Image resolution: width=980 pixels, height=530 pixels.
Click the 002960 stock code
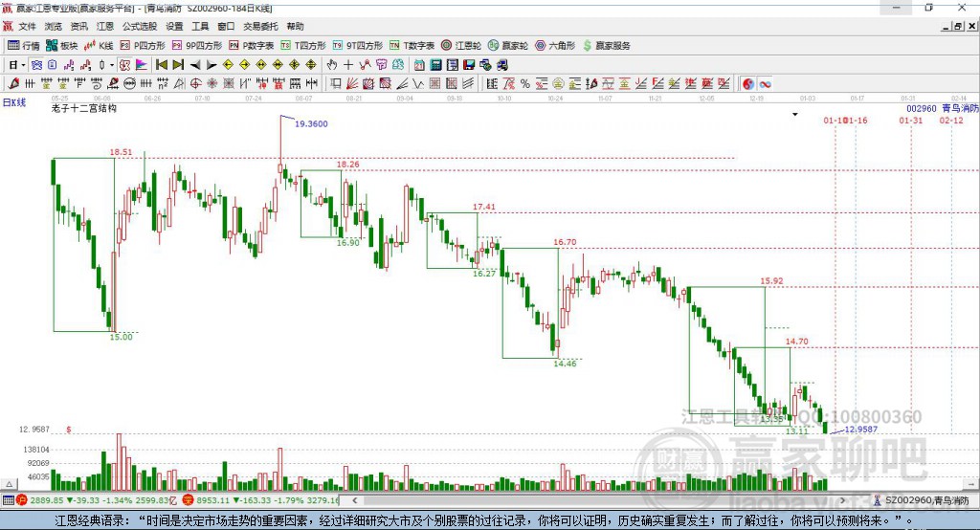(x=922, y=109)
